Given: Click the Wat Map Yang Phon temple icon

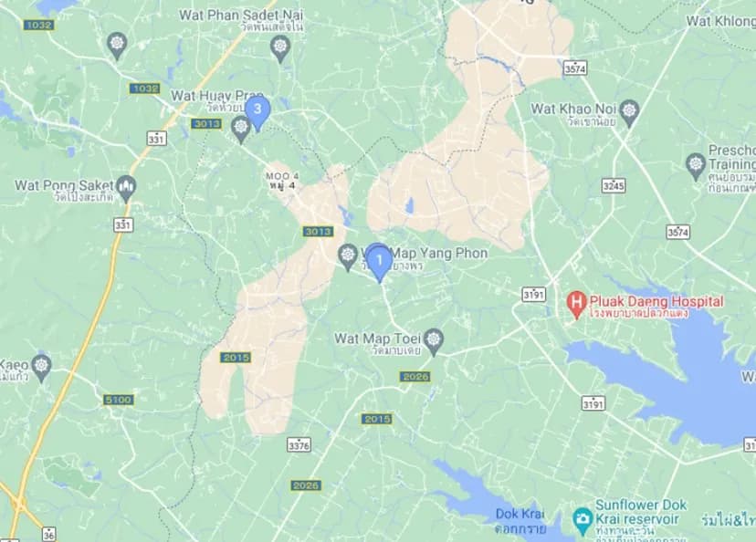Looking at the screenshot, I should [x=347, y=256].
